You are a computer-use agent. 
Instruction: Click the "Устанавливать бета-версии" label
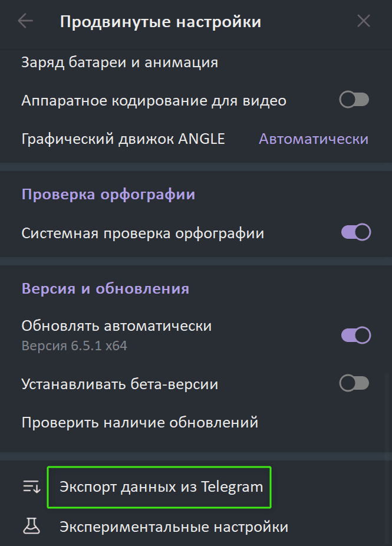point(120,384)
